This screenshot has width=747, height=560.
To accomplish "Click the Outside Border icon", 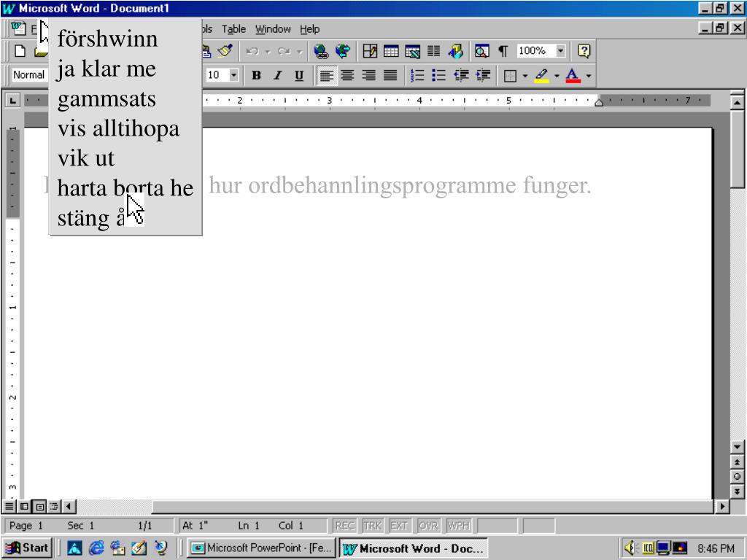I will click(x=510, y=75).
